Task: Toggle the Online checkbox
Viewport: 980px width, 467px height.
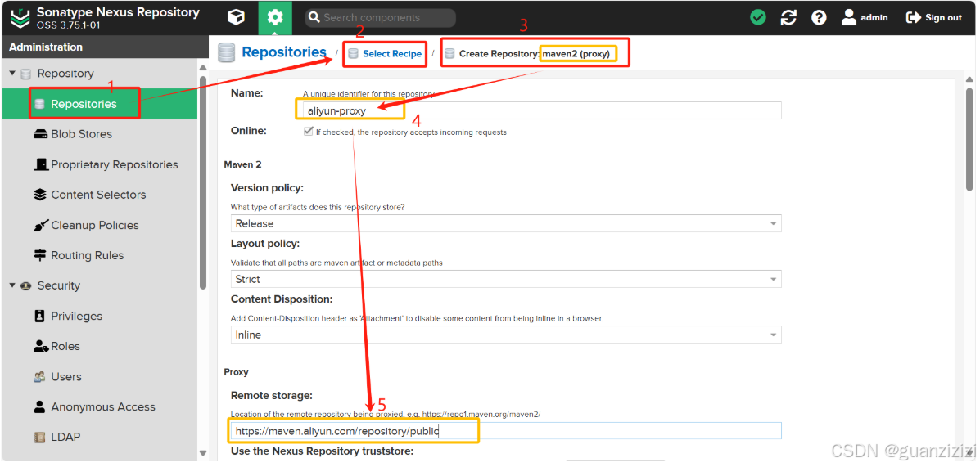Action: pyautogui.click(x=308, y=132)
